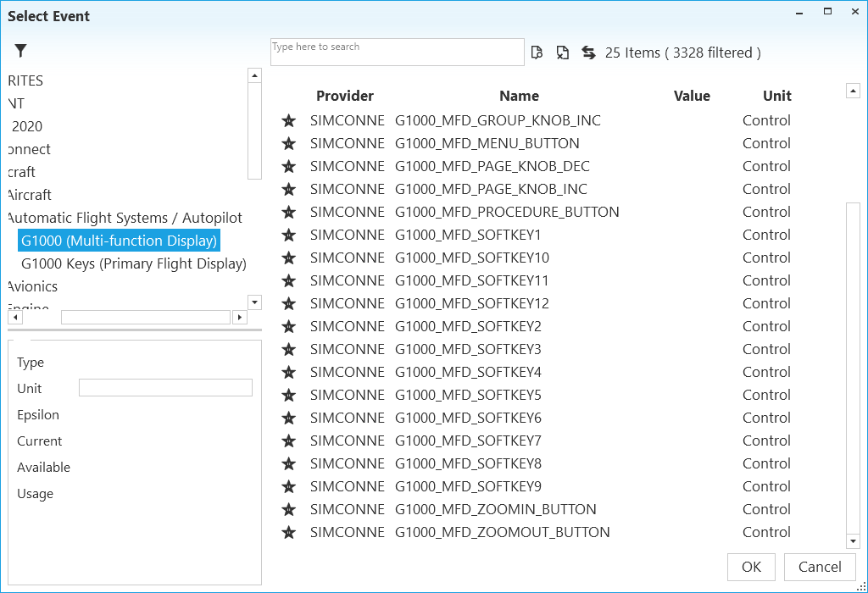868x593 pixels.
Task: Focus the Type here to search box
Action: (398, 52)
